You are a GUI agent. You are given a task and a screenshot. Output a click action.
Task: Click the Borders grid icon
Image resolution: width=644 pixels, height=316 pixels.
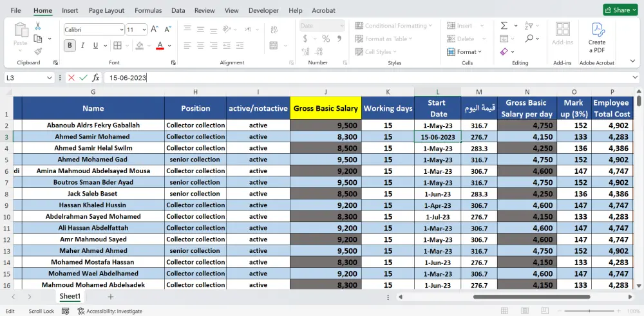[117, 45]
